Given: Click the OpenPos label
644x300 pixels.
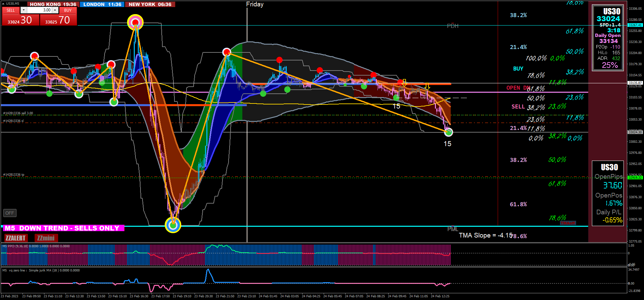Looking at the screenshot, I should (609, 196).
